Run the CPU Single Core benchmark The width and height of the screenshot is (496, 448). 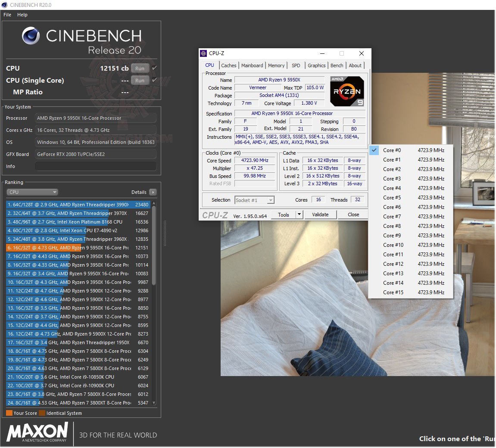tap(140, 80)
